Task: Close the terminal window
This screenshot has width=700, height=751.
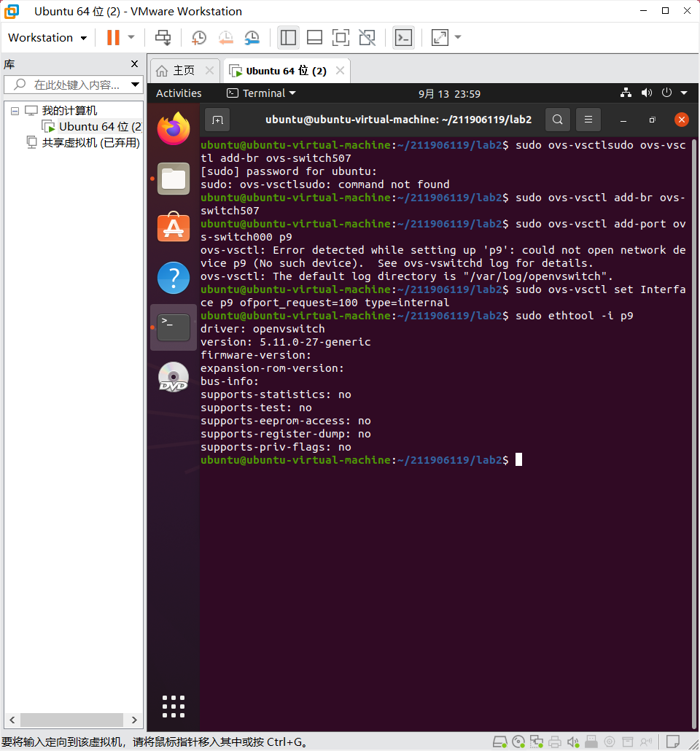Action: click(x=681, y=120)
